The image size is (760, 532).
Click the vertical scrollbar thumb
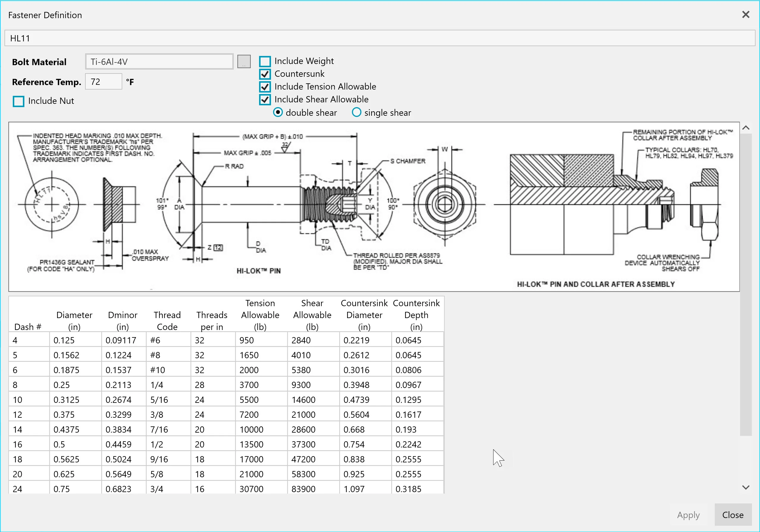click(x=746, y=285)
